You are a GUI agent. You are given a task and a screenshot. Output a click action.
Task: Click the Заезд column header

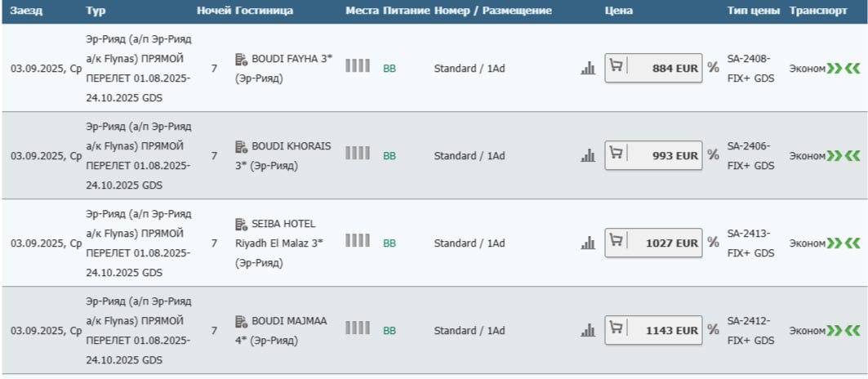27,11
